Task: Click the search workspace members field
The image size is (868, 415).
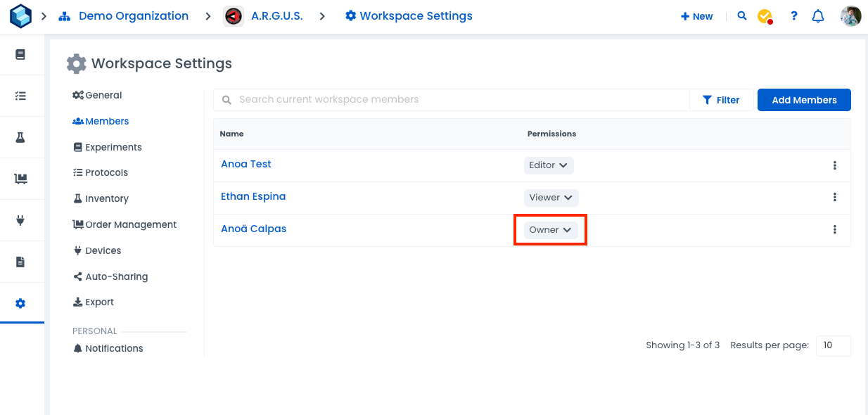Action: pyautogui.click(x=450, y=100)
